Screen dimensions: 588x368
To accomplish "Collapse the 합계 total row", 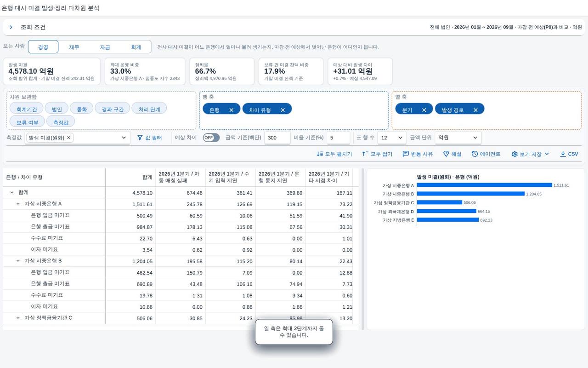I will (x=12, y=192).
